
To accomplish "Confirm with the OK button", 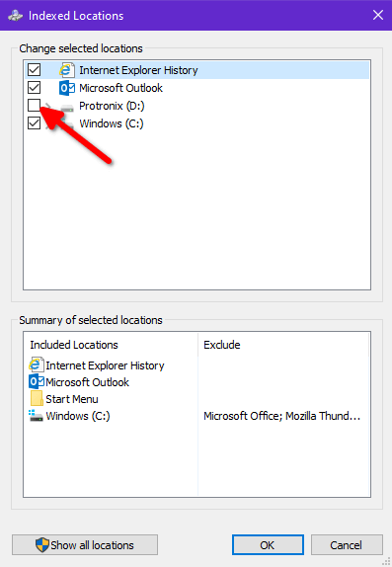I will (268, 545).
